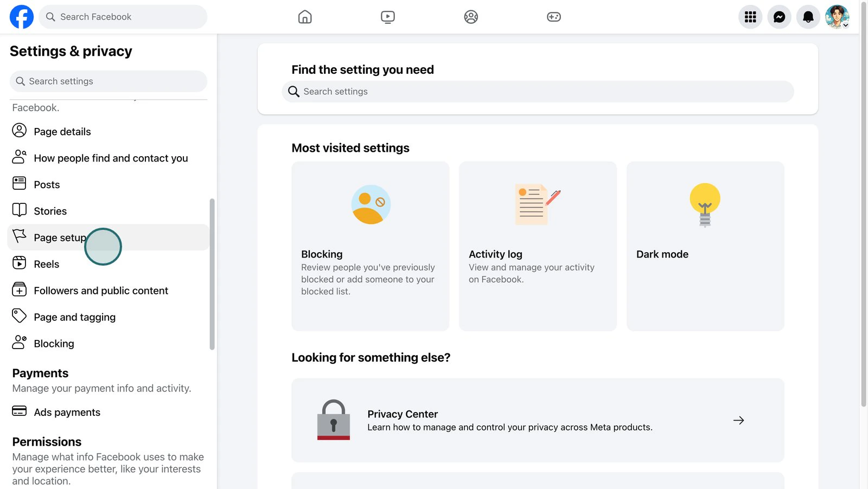Click the Most visited settings heading
This screenshot has height=489, width=868.
coord(350,148)
